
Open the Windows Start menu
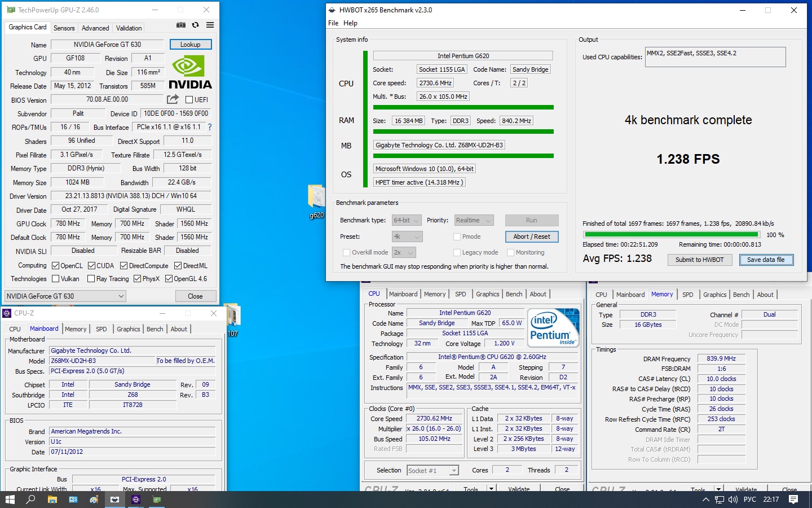click(x=10, y=500)
